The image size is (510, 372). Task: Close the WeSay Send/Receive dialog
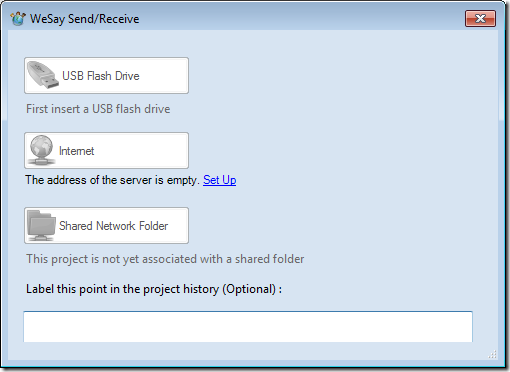tap(480, 18)
